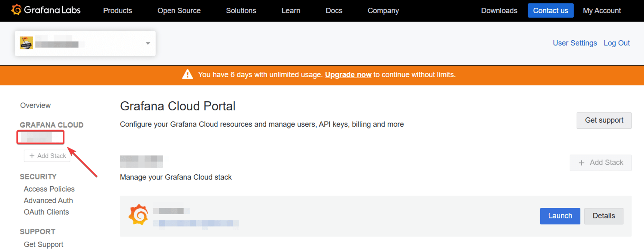Click Log Out

coord(617,43)
